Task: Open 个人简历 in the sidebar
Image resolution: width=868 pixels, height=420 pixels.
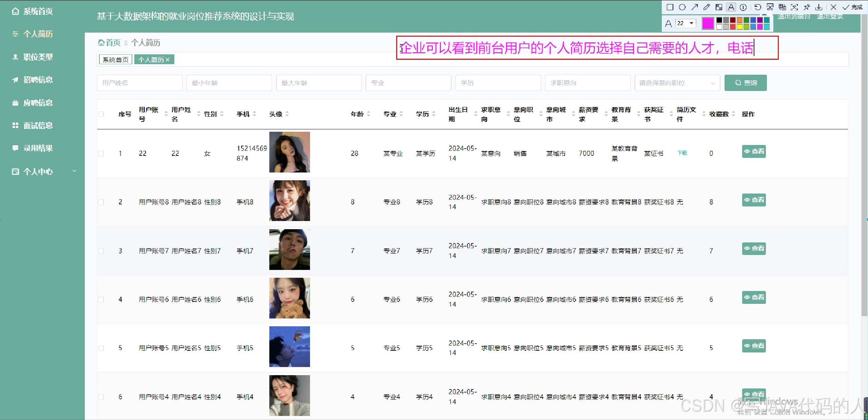Action: tap(38, 34)
